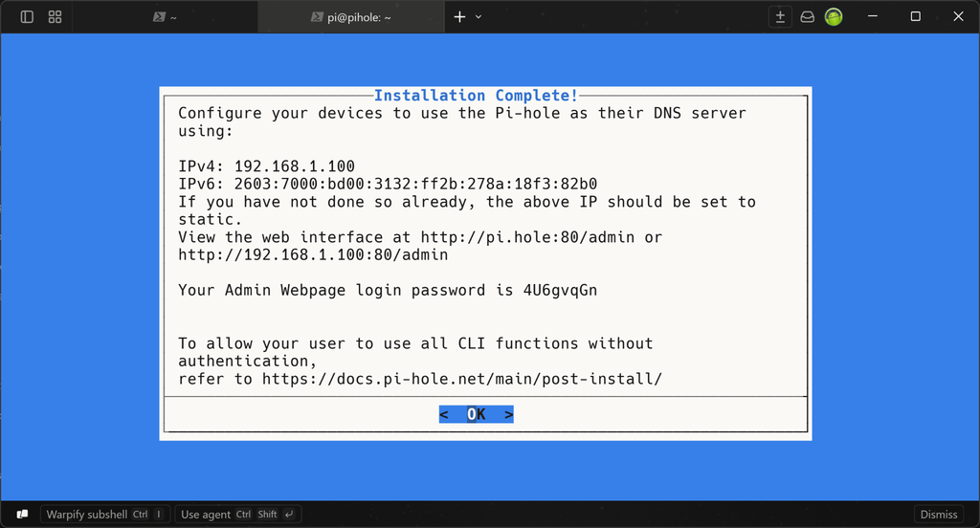Confirm the dialog with OK button

[x=477, y=414]
